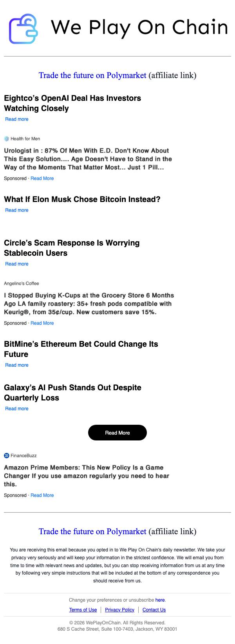Open the top Polymarket affiliate link
This screenshot has height=644, width=235.
92,75
